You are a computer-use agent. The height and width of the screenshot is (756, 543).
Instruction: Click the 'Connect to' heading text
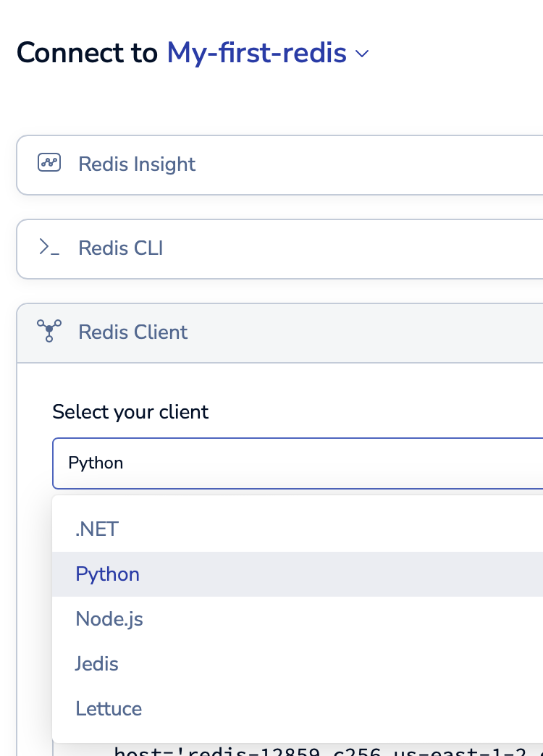[87, 53]
